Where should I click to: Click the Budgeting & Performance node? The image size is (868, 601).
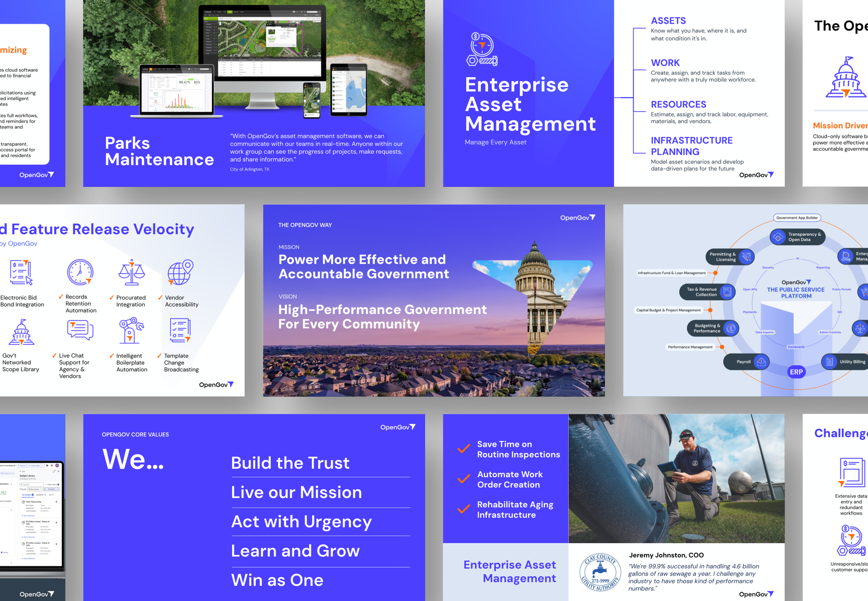(x=713, y=328)
